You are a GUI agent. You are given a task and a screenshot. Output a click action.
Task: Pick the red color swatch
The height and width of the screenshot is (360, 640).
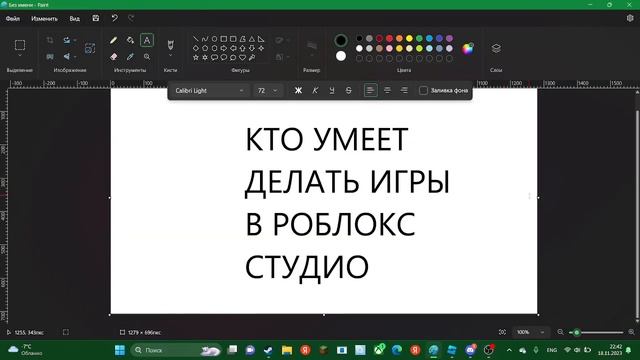389,38
